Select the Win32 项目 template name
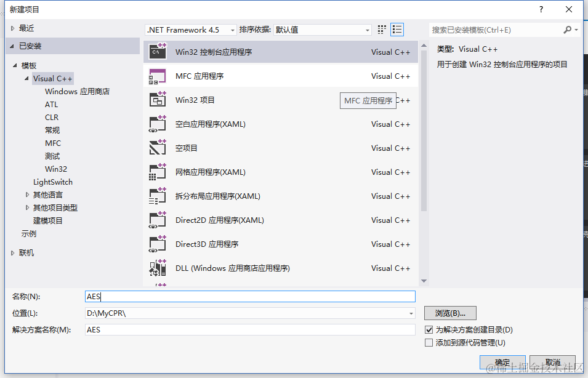This screenshot has height=378, width=588. pos(195,100)
